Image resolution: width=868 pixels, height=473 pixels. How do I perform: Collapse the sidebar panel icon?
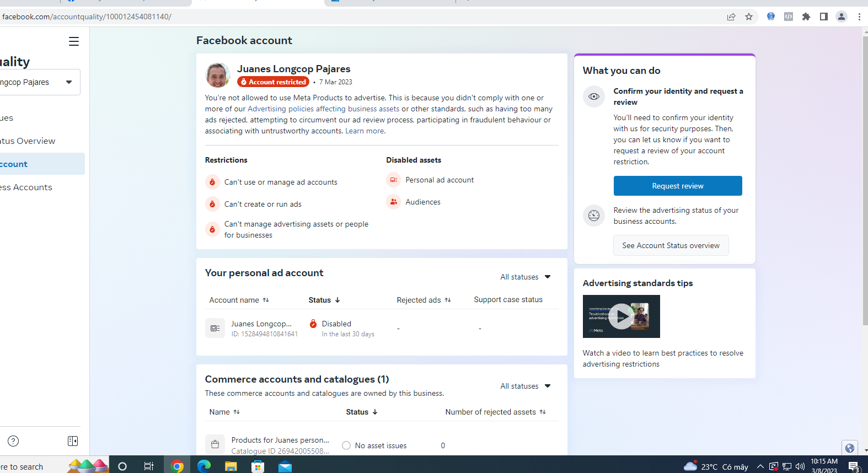(x=73, y=441)
